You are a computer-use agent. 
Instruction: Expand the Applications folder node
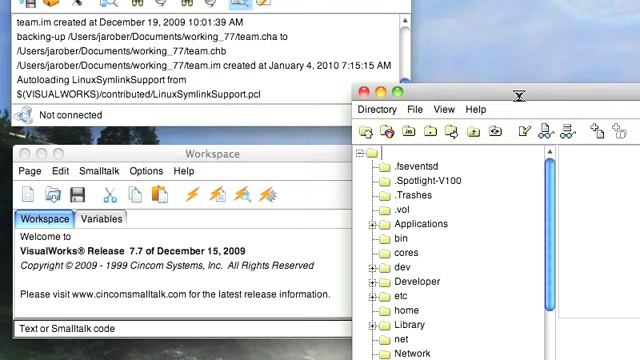click(372, 224)
